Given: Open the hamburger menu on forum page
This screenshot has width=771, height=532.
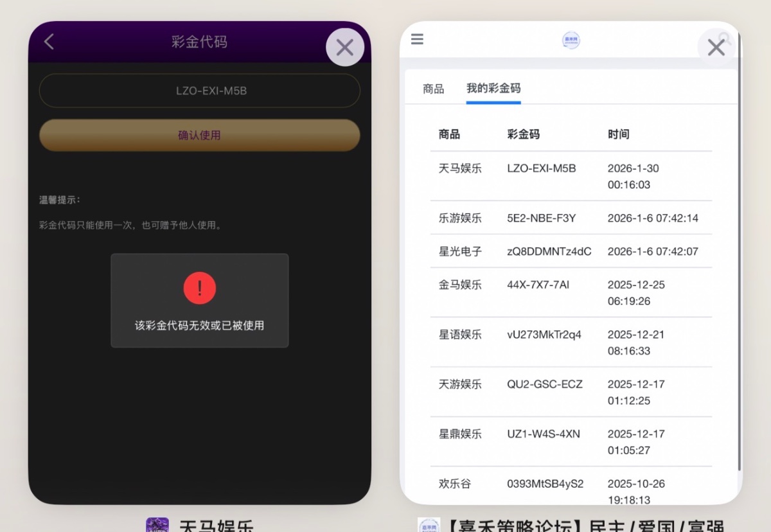Looking at the screenshot, I should pyautogui.click(x=417, y=40).
